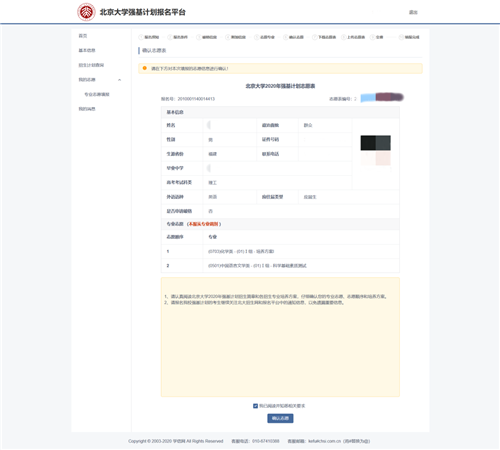This screenshot has height=450, width=500.
Task: Open 专业志愿填报 submenu item
Action: [97, 94]
